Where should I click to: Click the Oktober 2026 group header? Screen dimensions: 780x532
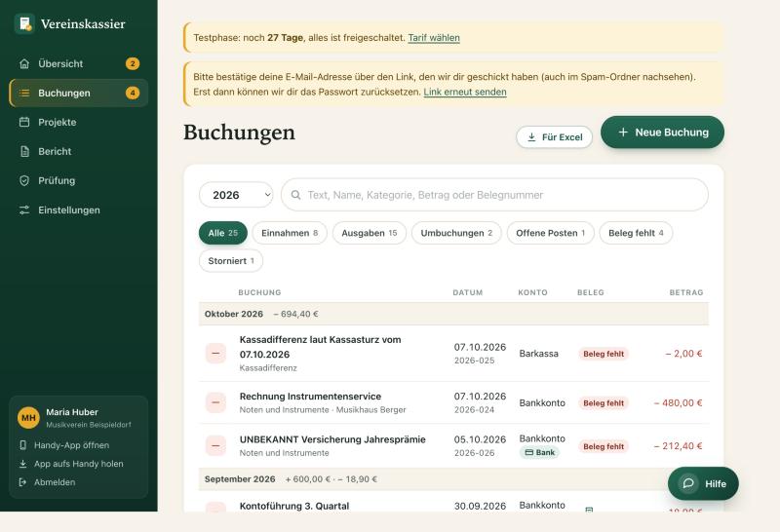453,314
